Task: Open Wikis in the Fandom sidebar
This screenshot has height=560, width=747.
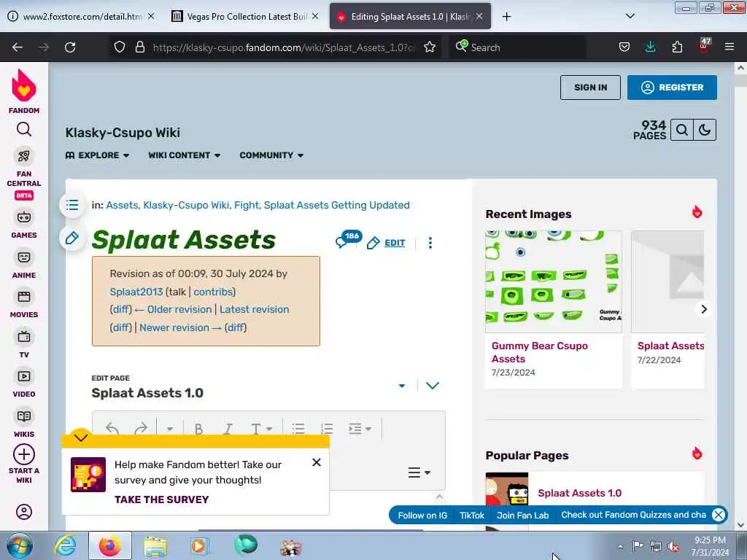Action: (24, 423)
